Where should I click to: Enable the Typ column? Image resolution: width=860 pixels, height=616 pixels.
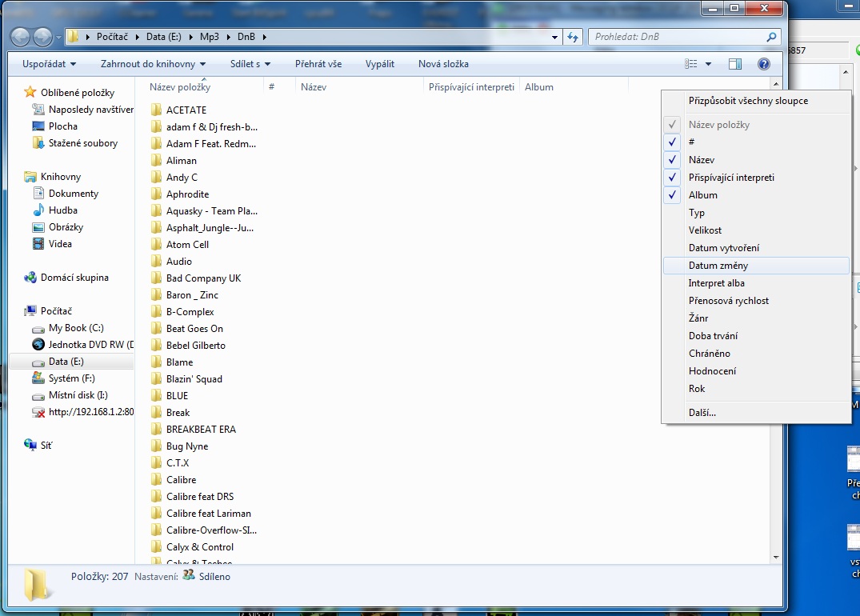coord(757,212)
